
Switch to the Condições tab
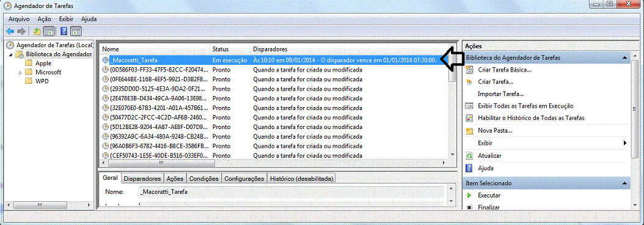(x=203, y=179)
